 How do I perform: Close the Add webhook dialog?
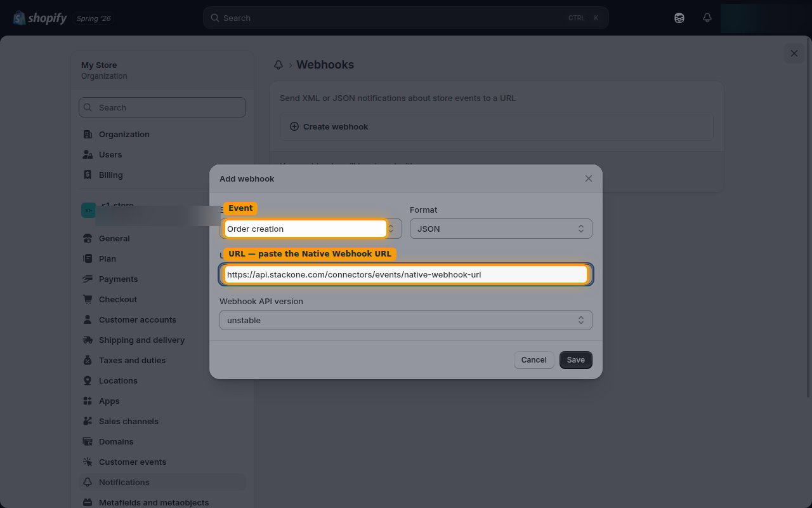point(589,178)
